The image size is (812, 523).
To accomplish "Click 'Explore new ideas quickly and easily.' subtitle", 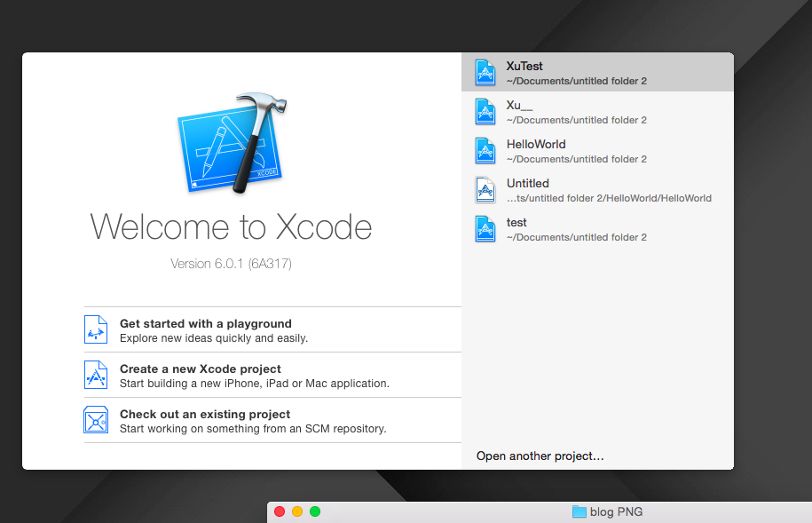I will click(214, 338).
